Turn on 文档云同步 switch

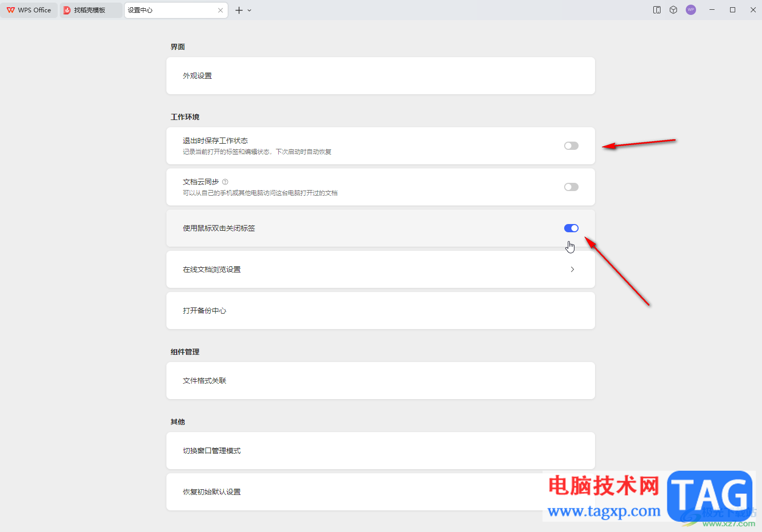click(x=571, y=187)
